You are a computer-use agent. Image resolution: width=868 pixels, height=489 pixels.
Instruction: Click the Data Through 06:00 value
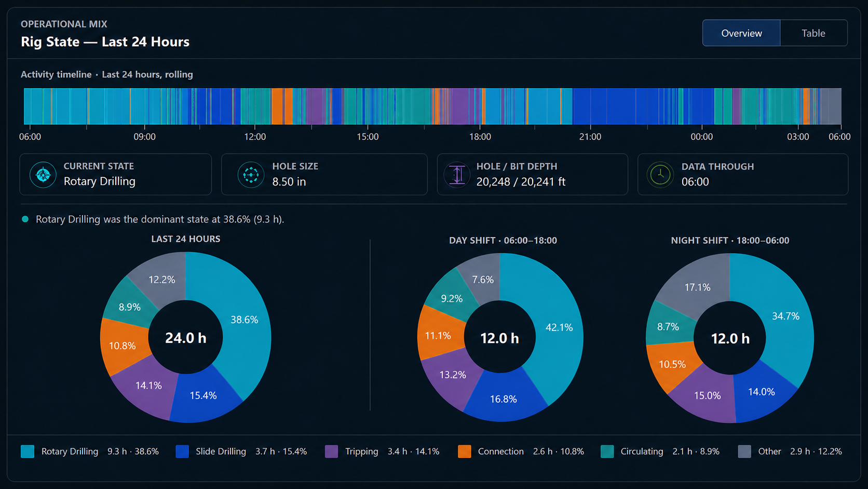pyautogui.click(x=695, y=182)
